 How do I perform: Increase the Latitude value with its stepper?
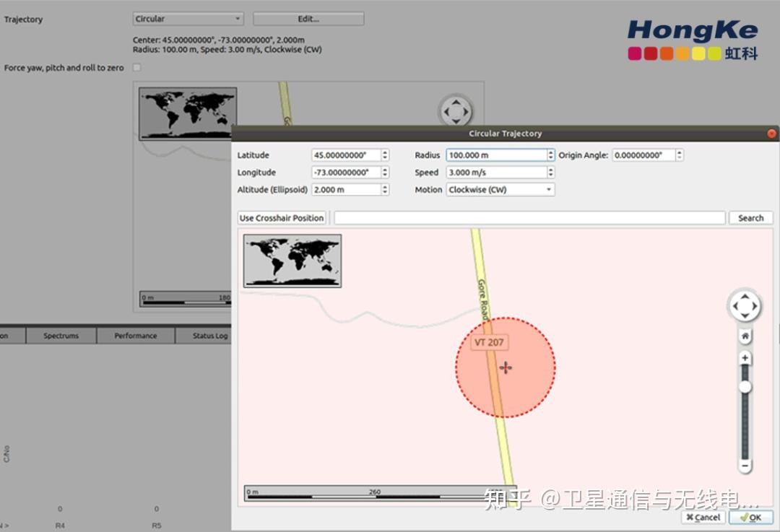click(x=384, y=152)
